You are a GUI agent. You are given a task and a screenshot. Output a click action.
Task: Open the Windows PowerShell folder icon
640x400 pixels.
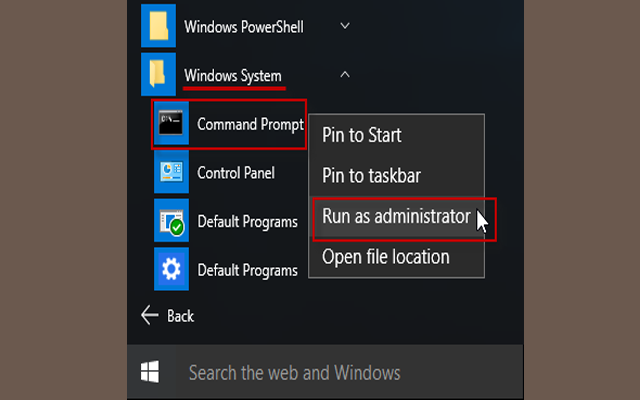coord(158,26)
